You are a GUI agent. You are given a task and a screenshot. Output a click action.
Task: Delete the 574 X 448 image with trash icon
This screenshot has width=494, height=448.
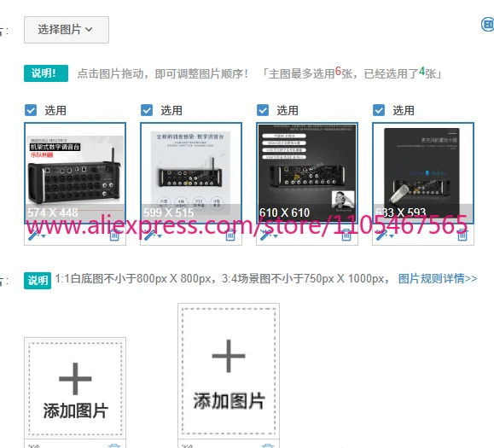114,236
